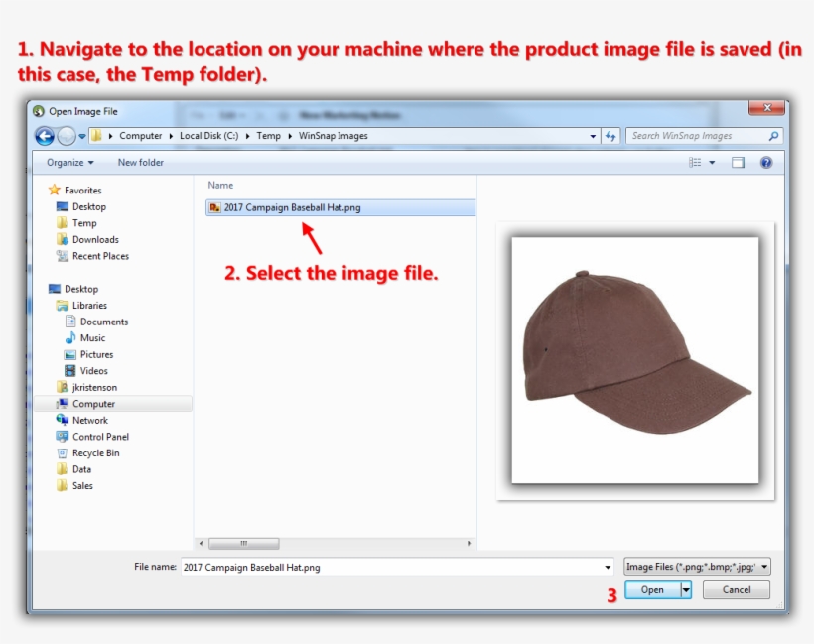
Task: Click the Cancel button
Action: point(736,589)
